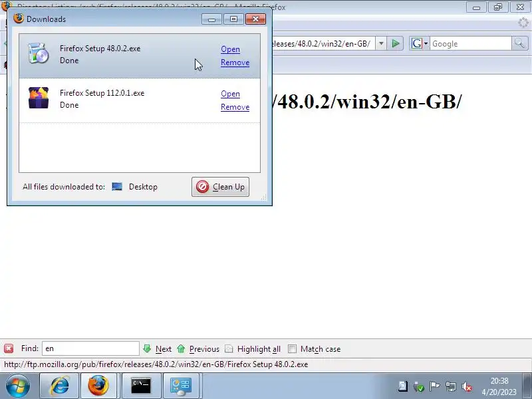Open the Google search engine selector
Image resolution: width=532 pixels, height=399 pixels.
[x=420, y=43]
